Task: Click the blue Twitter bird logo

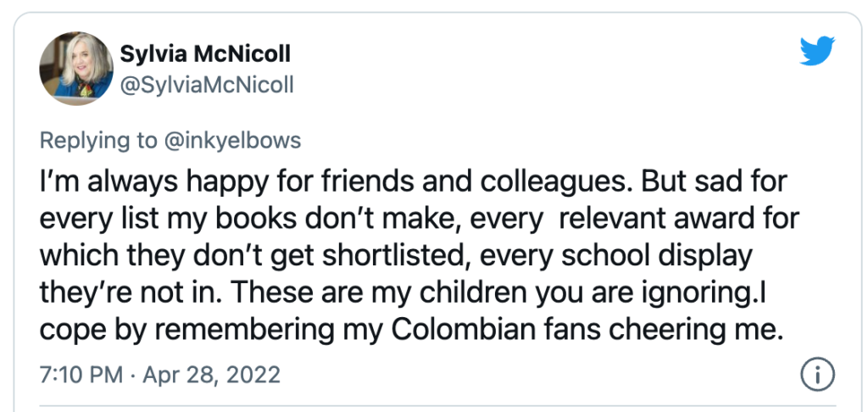Action: coord(817,51)
